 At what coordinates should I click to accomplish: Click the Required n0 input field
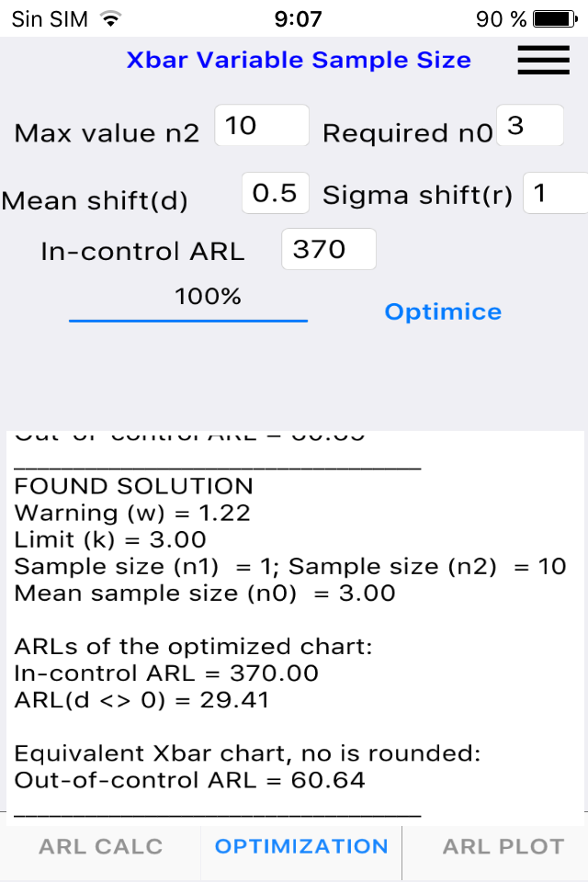coord(530,125)
